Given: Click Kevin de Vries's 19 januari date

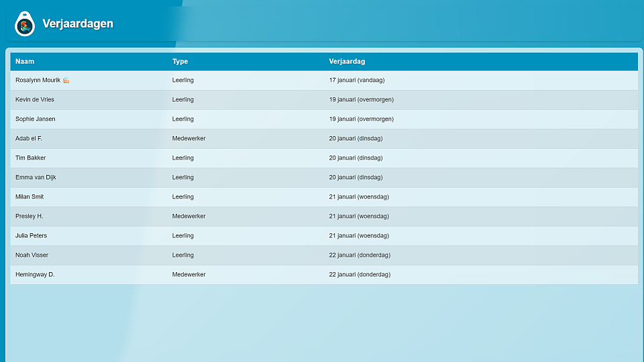Looking at the screenshot, I should pyautogui.click(x=361, y=100).
